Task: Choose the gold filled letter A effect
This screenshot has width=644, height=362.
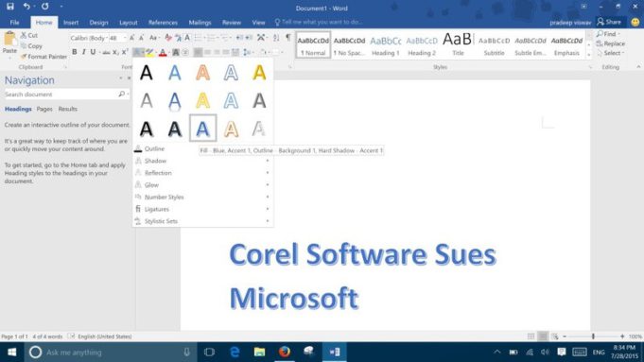Action: (x=259, y=73)
